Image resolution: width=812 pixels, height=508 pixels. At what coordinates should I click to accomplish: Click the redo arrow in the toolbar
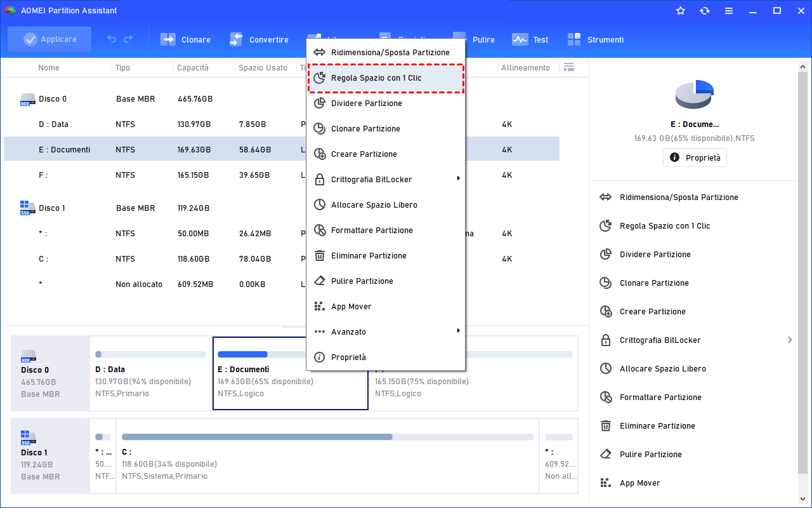click(x=128, y=39)
